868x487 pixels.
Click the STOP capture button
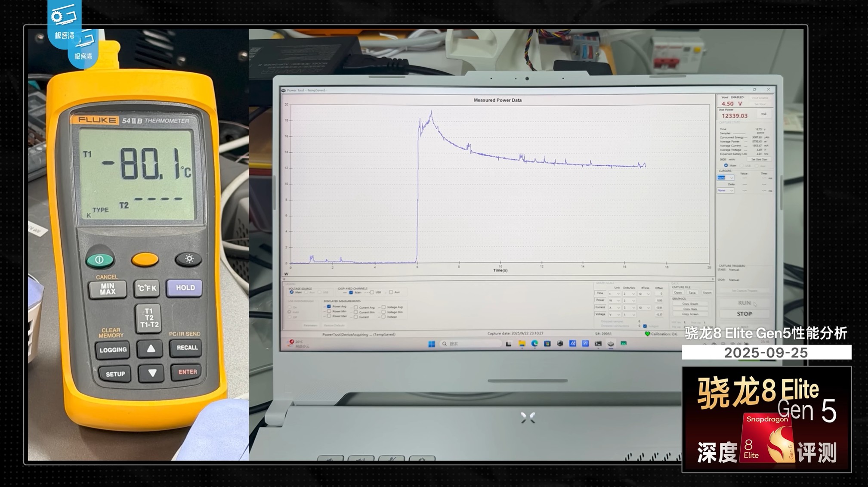tap(744, 314)
